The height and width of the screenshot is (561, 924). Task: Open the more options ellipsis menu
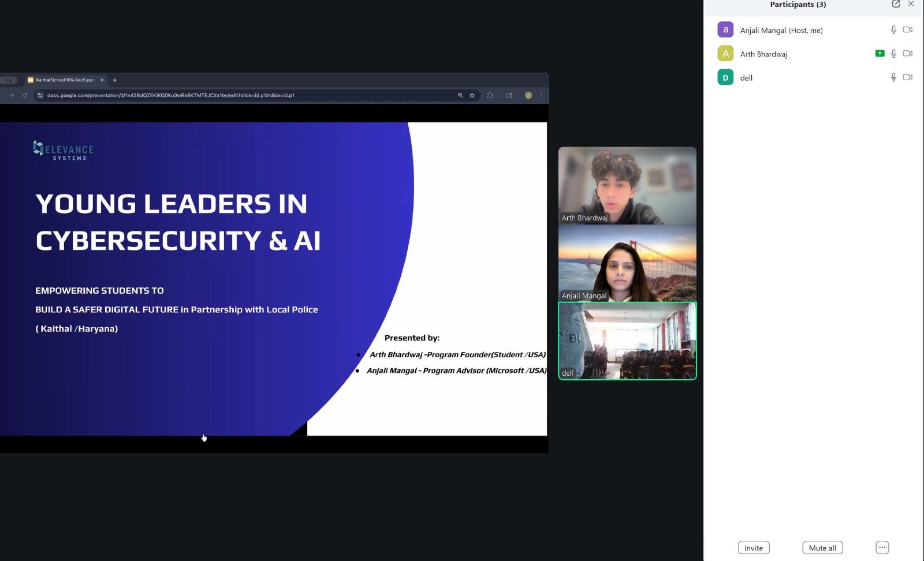coord(882,548)
